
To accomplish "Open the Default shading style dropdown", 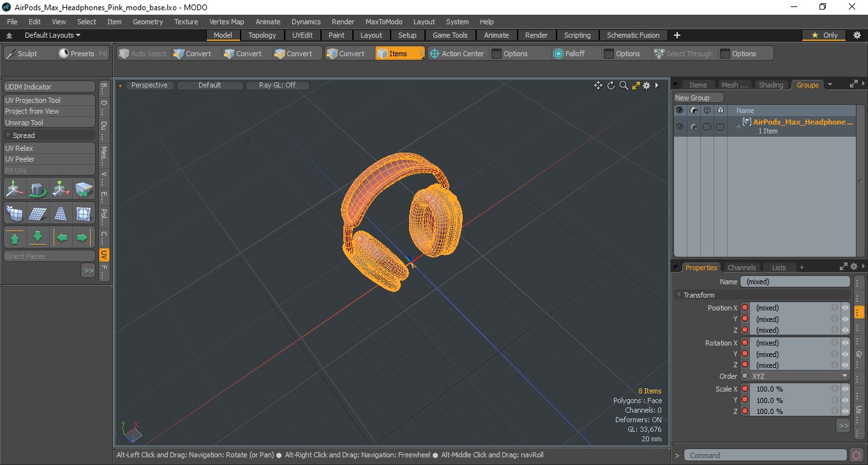I will [210, 85].
